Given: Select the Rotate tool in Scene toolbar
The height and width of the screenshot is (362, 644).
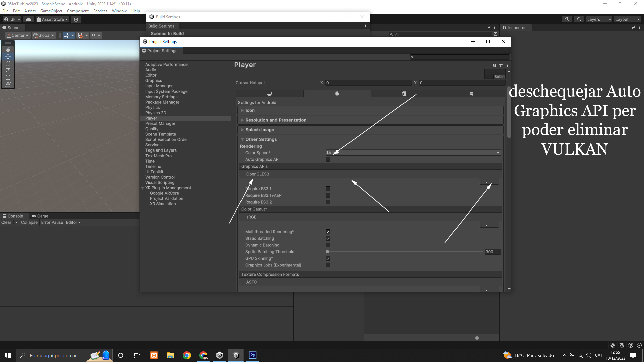Looking at the screenshot, I should coord(8,64).
